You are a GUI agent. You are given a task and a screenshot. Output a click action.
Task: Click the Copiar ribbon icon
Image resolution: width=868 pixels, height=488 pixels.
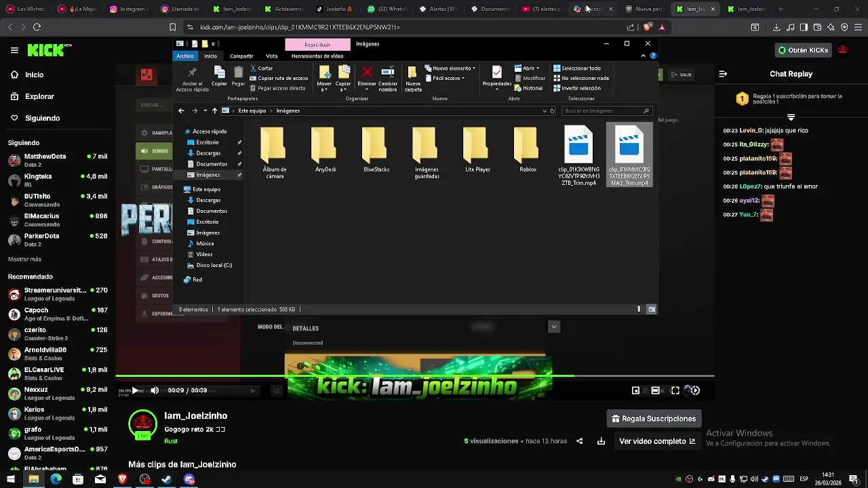pos(219,76)
